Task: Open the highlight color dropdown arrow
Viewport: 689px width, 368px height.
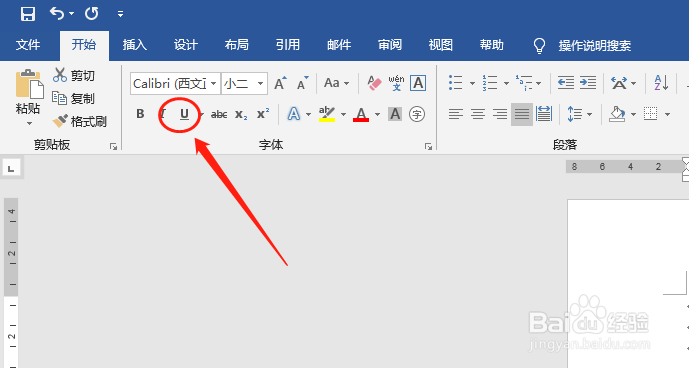Action: click(x=343, y=115)
